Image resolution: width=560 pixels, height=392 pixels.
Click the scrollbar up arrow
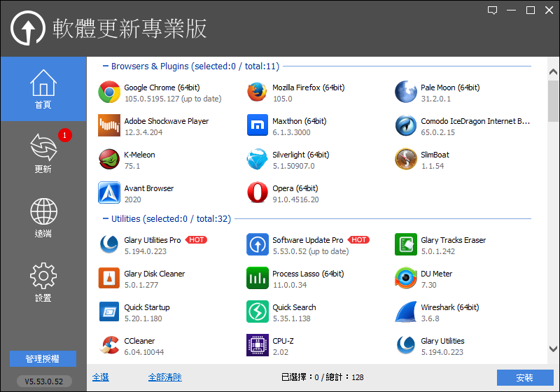click(x=553, y=72)
